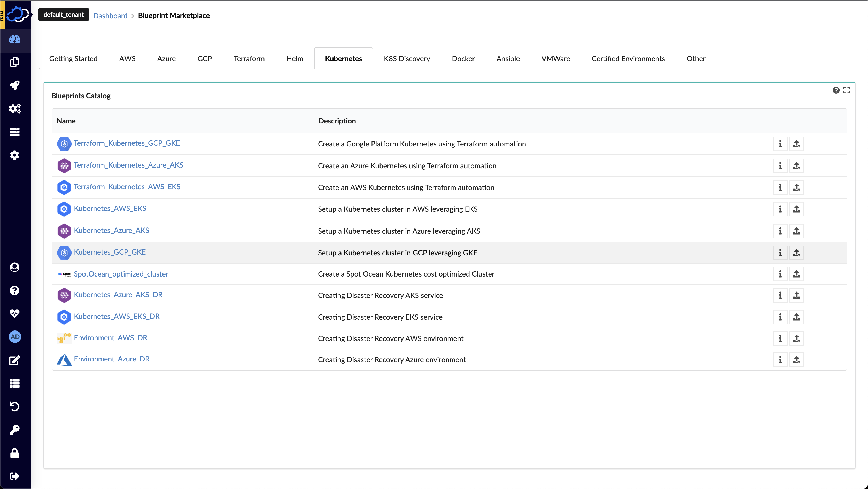Open Environment_AWS_DR blueprint link
This screenshot has height=489, width=868.
(x=111, y=338)
